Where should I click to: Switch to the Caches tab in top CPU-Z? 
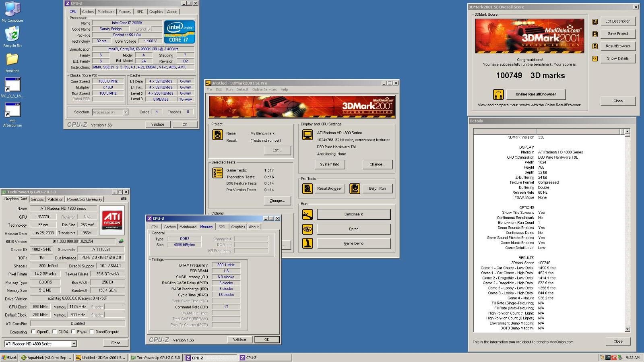(88, 12)
